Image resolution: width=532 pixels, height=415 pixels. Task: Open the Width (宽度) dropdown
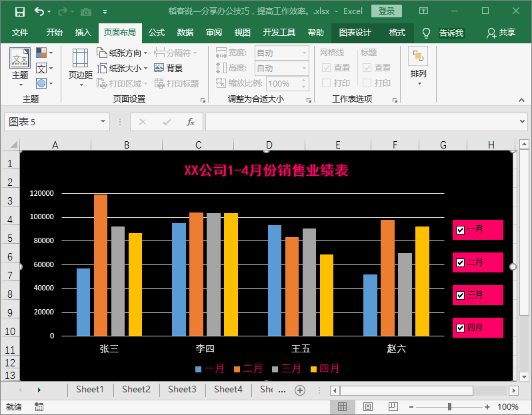(x=304, y=53)
